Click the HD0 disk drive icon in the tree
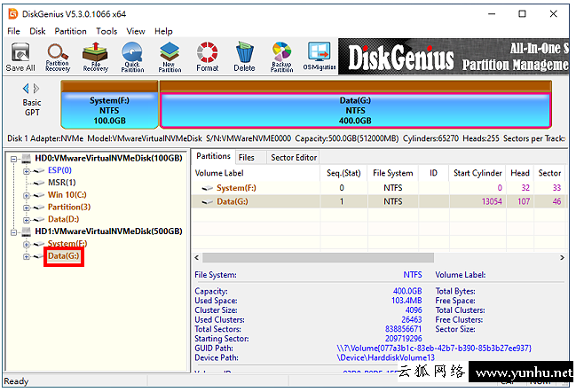Viewport: 576px width, 392px height. 26,159
